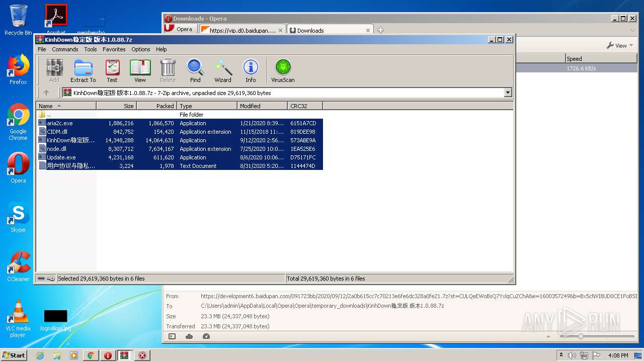
Task: Select CIDM.dll file row
Action: 180,132
